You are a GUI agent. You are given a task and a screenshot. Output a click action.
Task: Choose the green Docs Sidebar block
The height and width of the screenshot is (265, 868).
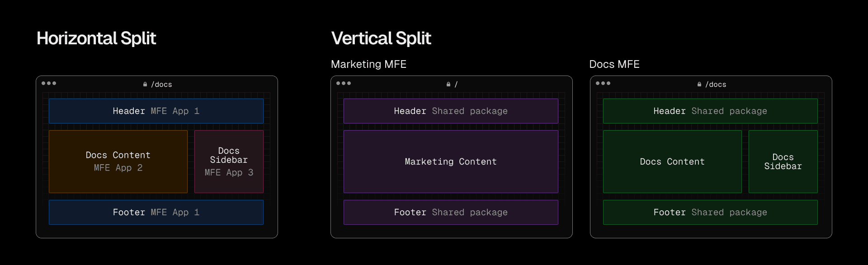(x=783, y=161)
